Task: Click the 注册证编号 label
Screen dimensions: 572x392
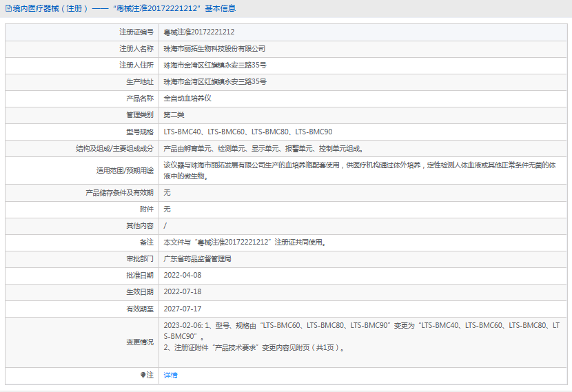Action: 136,32
